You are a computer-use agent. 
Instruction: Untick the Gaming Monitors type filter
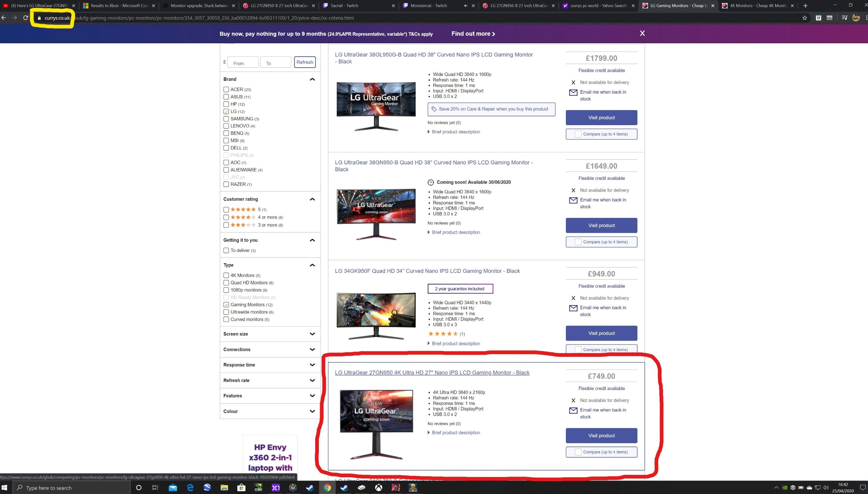226,305
